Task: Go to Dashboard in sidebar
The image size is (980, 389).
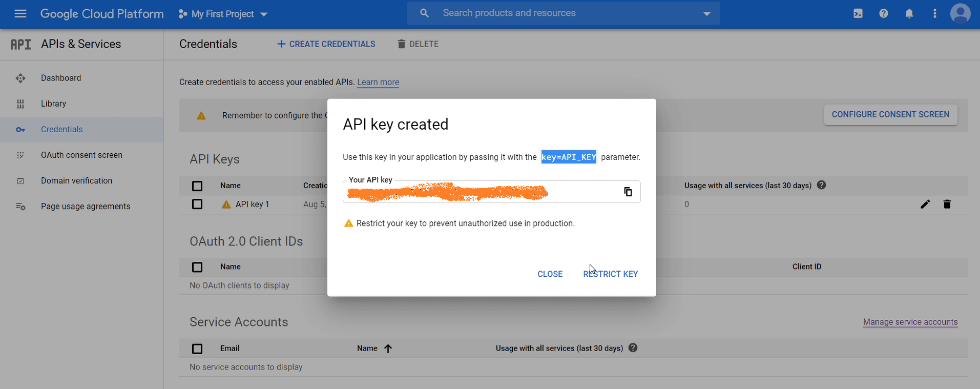Action: (61, 78)
